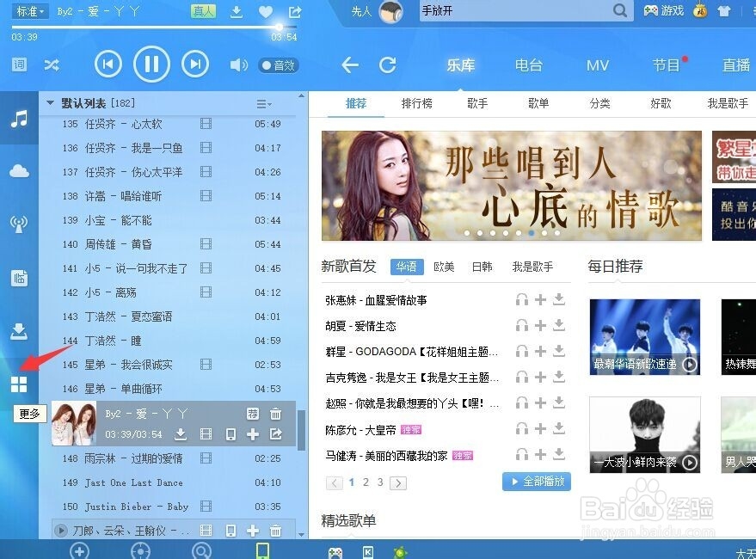This screenshot has width=756, height=559.
Task: Download the By2 song in playlist row
Action: (181, 434)
